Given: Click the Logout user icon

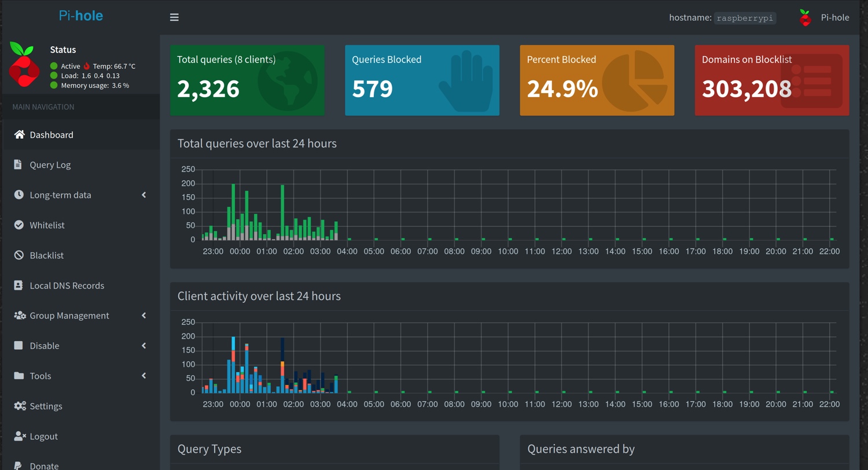Looking at the screenshot, I should click(x=20, y=436).
